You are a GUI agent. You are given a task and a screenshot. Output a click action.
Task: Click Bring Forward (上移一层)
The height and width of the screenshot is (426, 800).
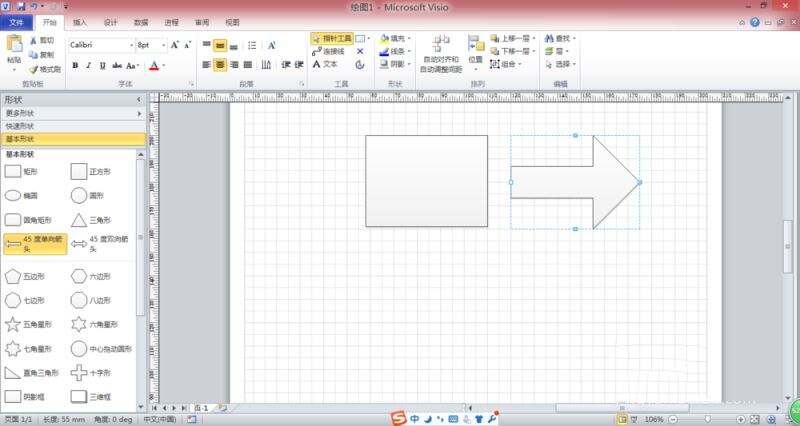click(x=513, y=39)
